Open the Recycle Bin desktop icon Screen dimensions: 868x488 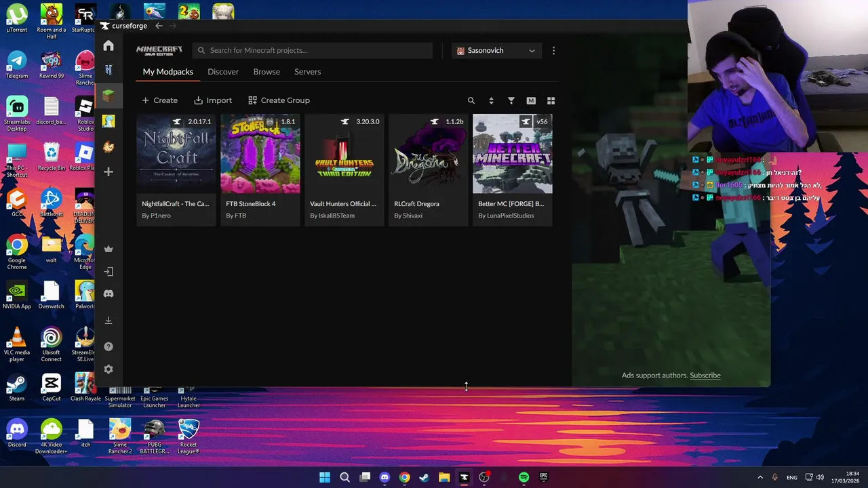(x=52, y=156)
